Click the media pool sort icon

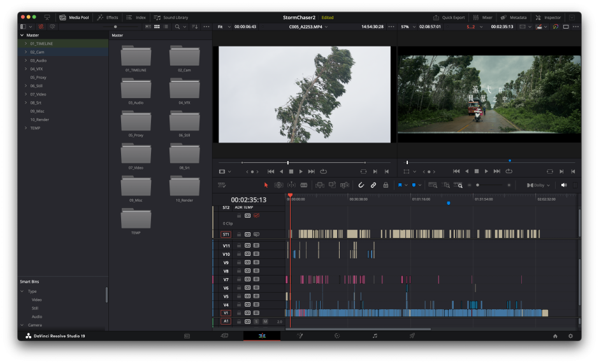[195, 27]
